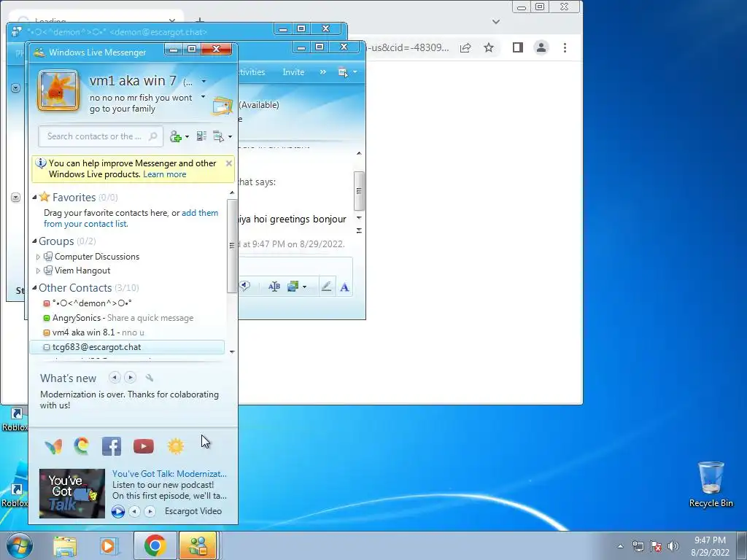Click the spell check AB icon in conversation
Viewport: 747px width, 560px height.
point(274,287)
